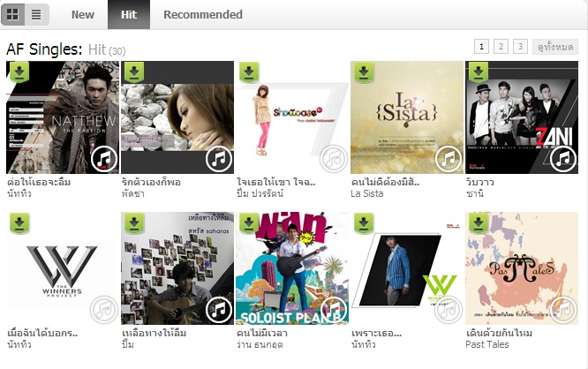588x369 pixels.
Task: Play preview on sahaRas guitar cover
Action: point(219,310)
